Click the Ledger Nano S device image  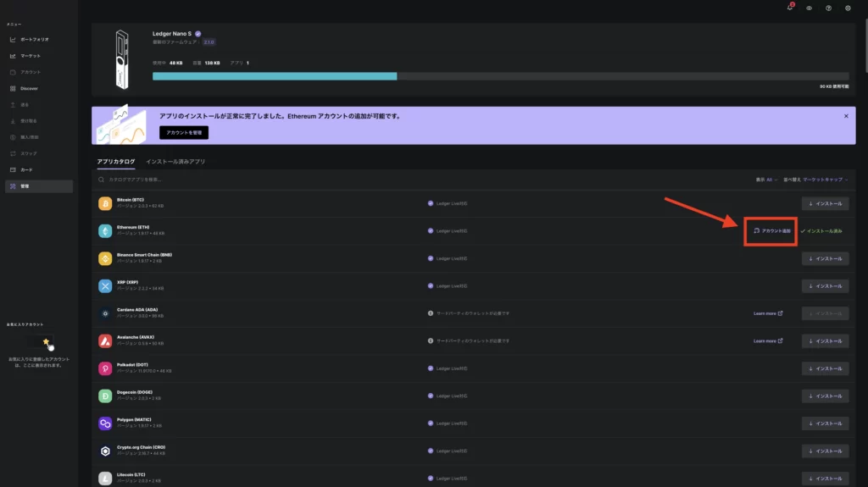(x=122, y=59)
